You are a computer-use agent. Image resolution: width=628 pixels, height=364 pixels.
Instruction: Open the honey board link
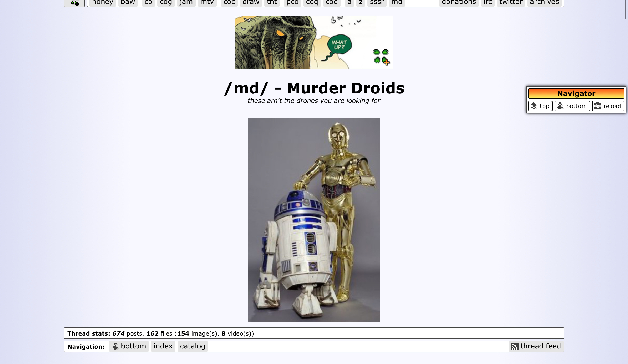click(x=103, y=2)
